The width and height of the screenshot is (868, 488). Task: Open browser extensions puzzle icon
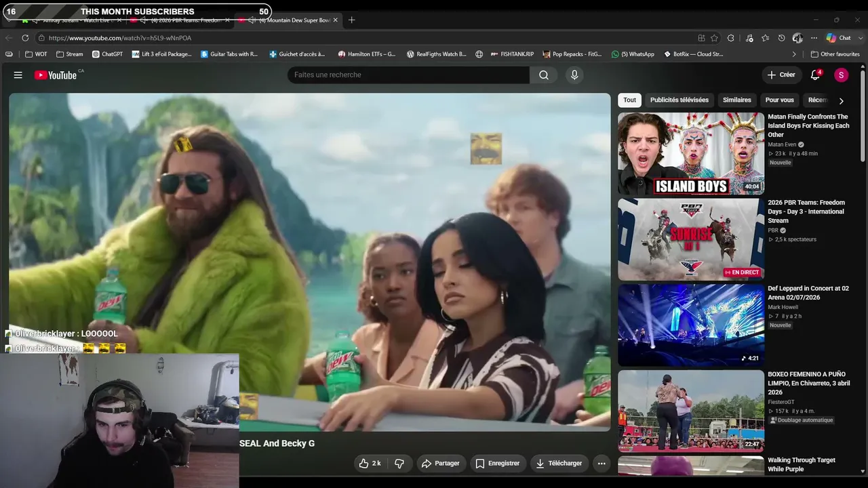[731, 38]
